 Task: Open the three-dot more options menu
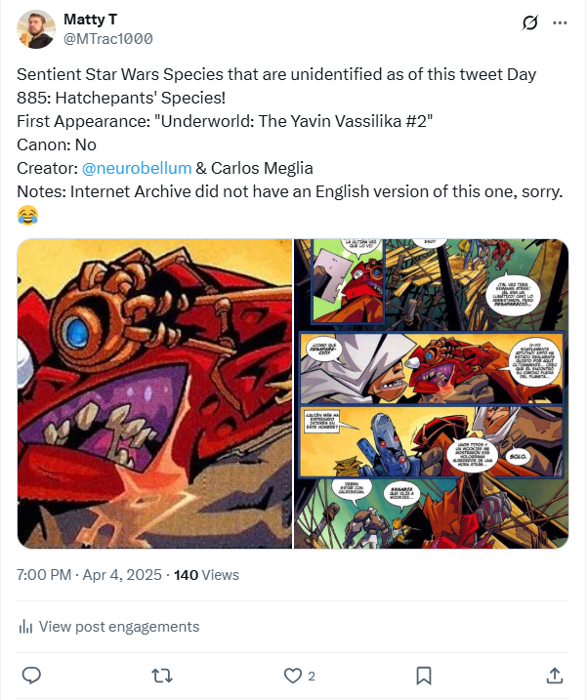(560, 21)
